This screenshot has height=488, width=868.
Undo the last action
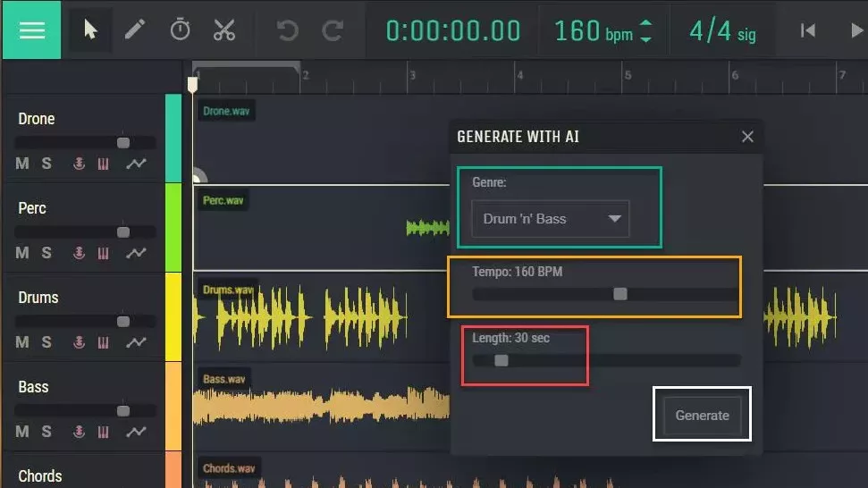(287, 30)
